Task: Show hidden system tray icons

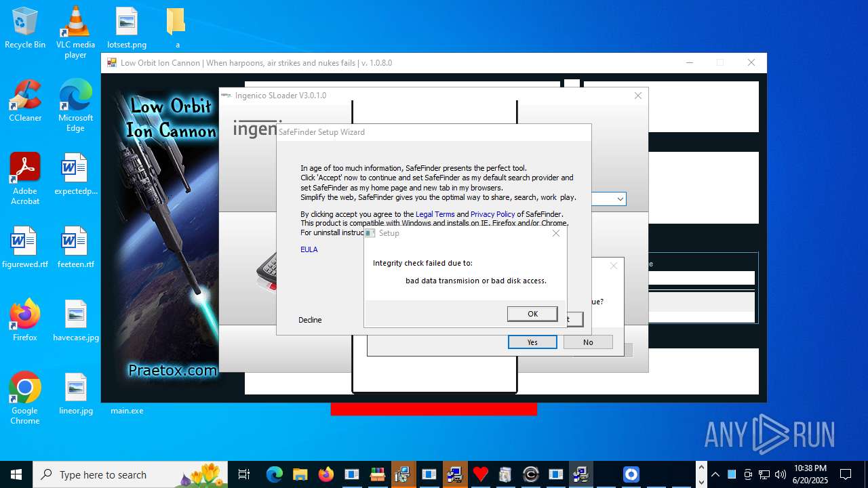Action: (x=715, y=474)
